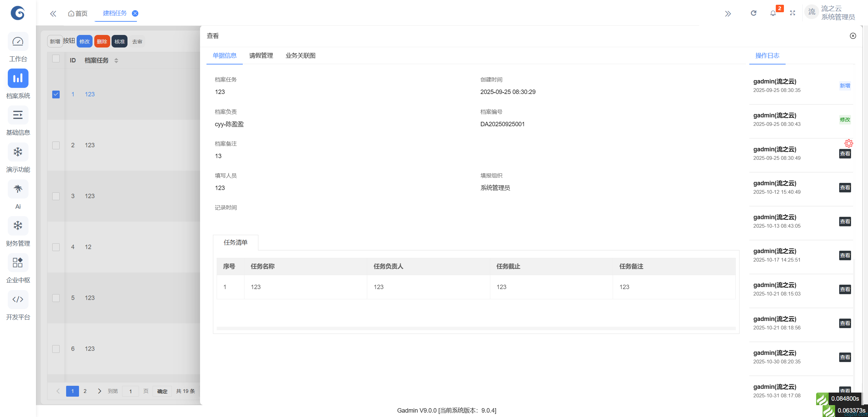Open the 开发平台 sidebar icon

coord(18,299)
